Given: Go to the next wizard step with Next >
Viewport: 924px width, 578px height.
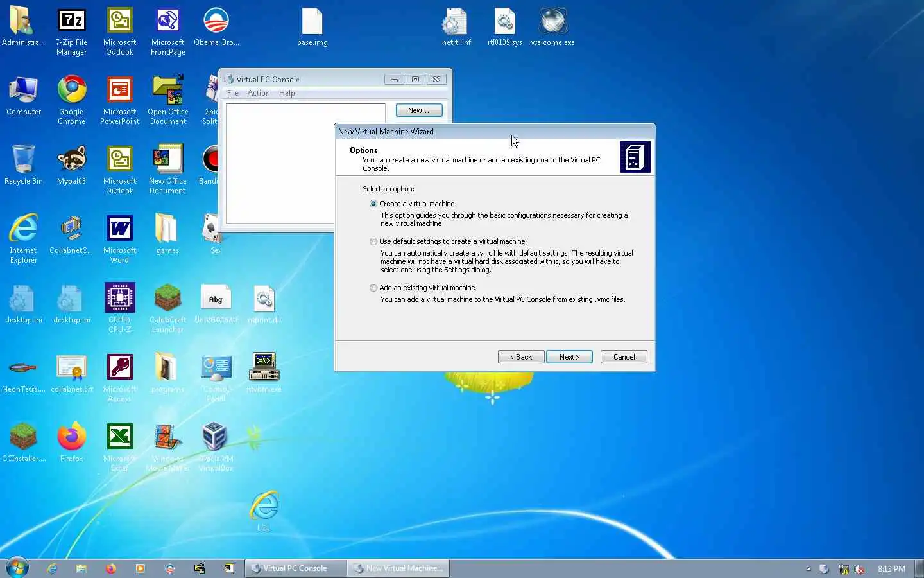Looking at the screenshot, I should 569,357.
